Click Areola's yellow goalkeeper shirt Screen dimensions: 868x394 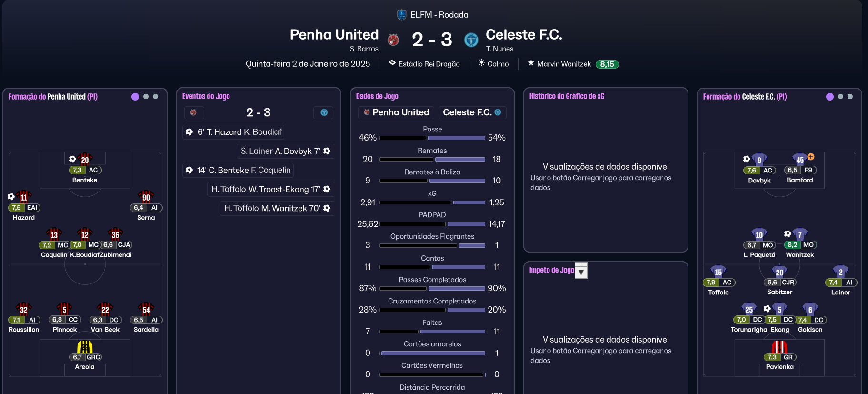click(x=85, y=346)
